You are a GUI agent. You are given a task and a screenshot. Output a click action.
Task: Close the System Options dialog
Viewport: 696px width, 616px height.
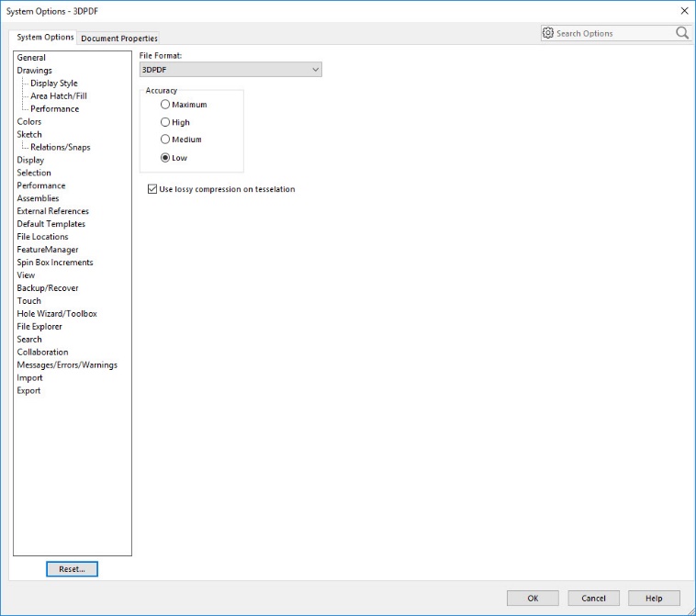coord(684,11)
